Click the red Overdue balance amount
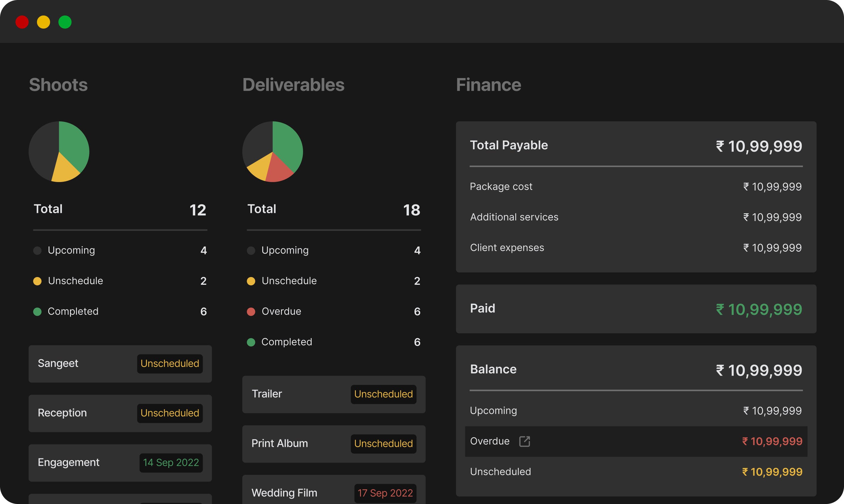Image resolution: width=844 pixels, height=504 pixels. (772, 441)
